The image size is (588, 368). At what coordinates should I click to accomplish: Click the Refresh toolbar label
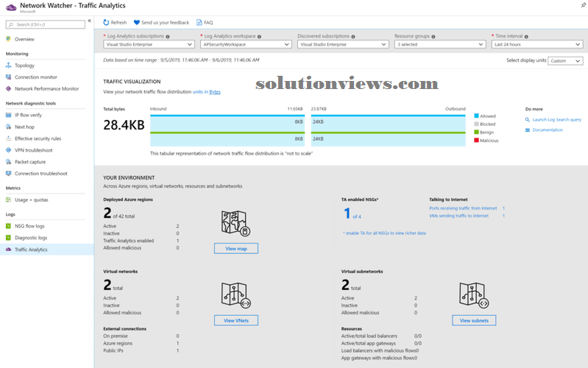pyautogui.click(x=119, y=23)
